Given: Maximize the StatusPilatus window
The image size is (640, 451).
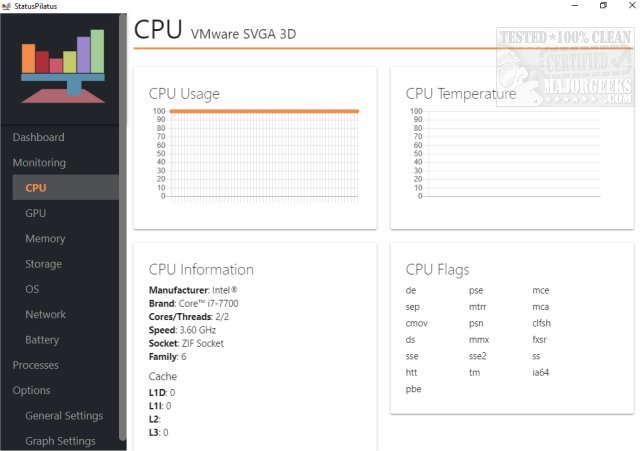Looking at the screenshot, I should 603,6.
